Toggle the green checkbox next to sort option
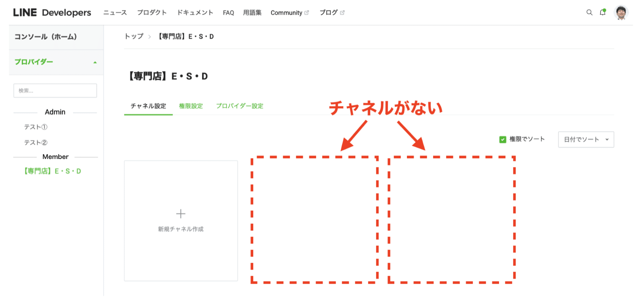 (x=502, y=139)
